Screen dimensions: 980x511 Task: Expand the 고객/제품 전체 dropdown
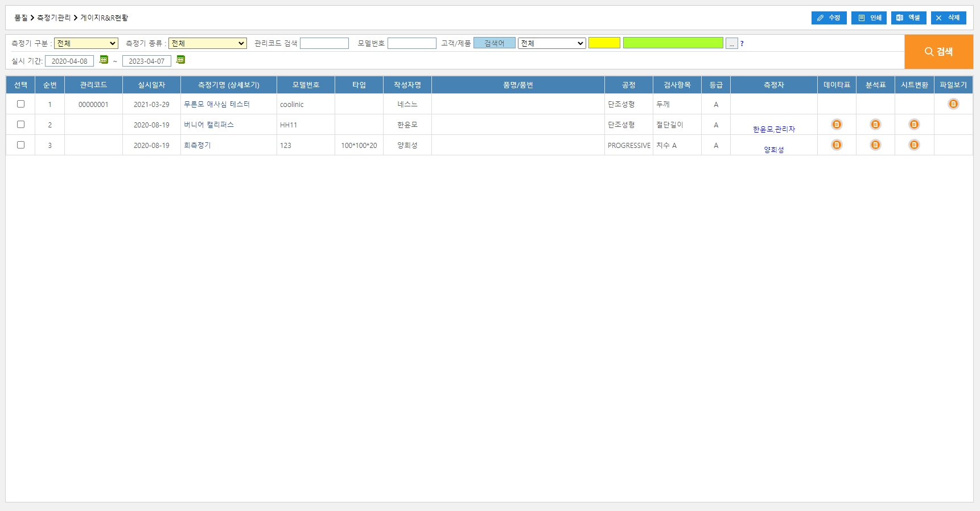click(551, 43)
